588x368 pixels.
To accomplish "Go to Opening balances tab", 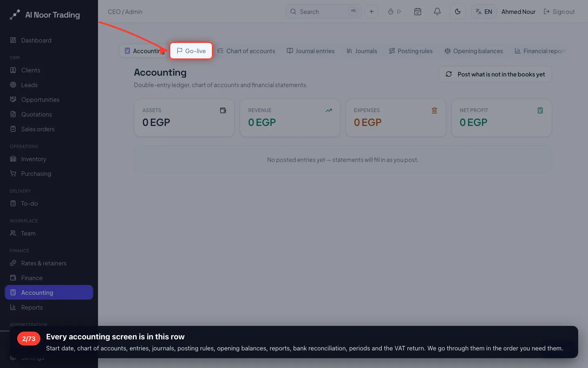I will [474, 51].
